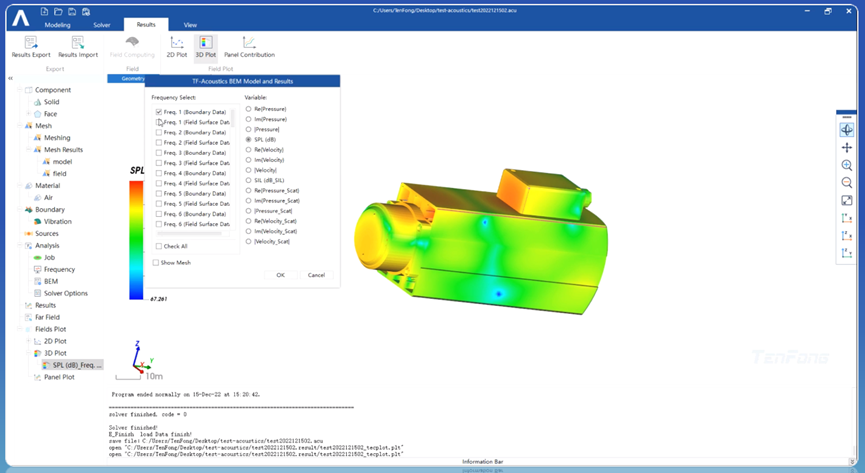Image resolution: width=865 pixels, height=473 pixels.
Task: Click the frequency list vertical scrollbar
Action: (x=233, y=118)
